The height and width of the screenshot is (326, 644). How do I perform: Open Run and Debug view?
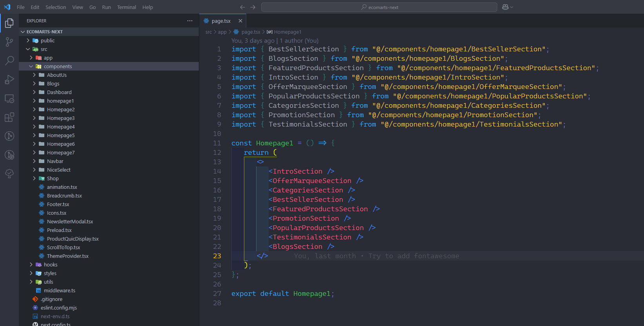coord(9,80)
